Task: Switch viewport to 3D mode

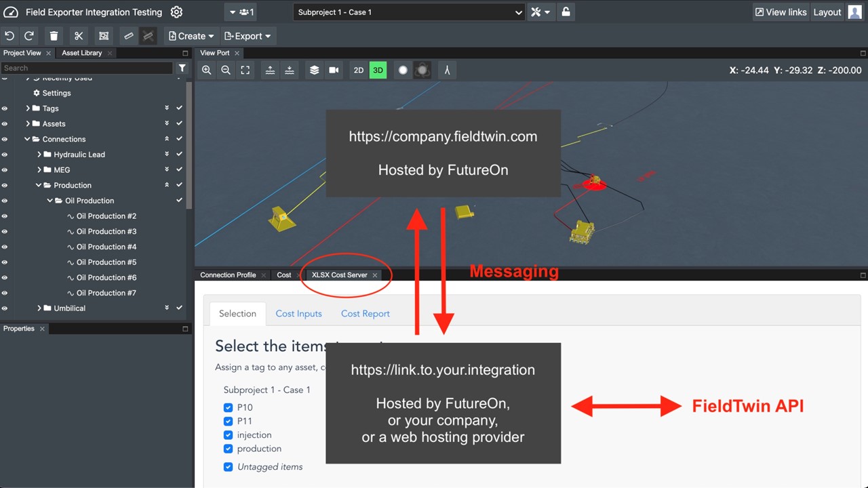Action: pyautogui.click(x=378, y=70)
